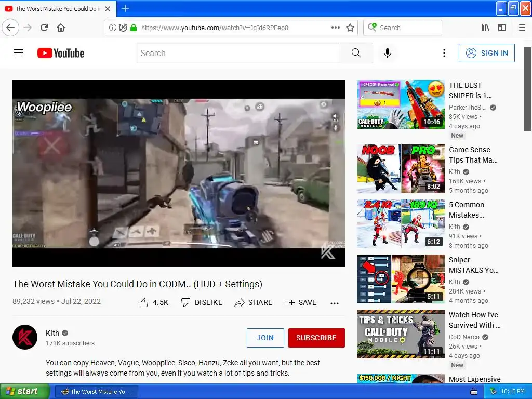Open NOOB vs PRO Game Sense thumbnail
This screenshot has width=532, height=399.
click(x=401, y=169)
